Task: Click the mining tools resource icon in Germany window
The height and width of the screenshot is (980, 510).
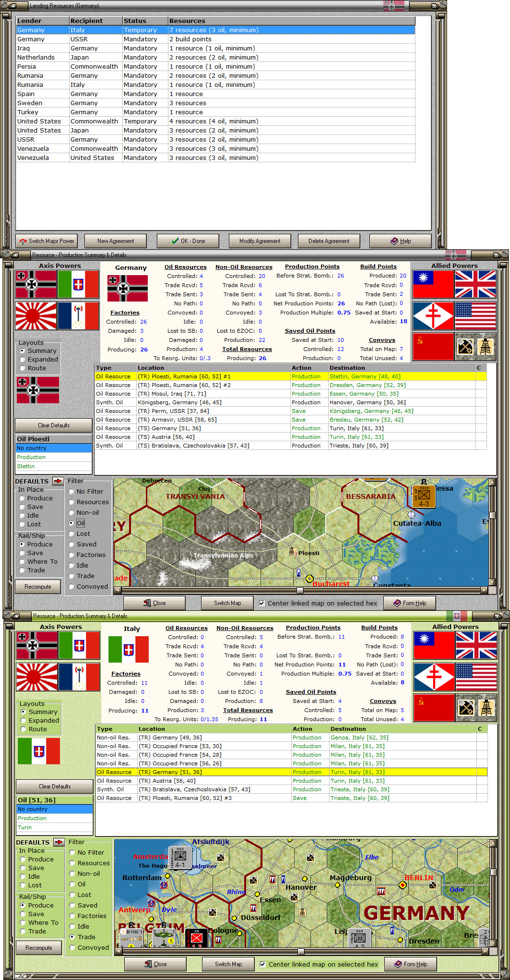Action: (x=465, y=346)
